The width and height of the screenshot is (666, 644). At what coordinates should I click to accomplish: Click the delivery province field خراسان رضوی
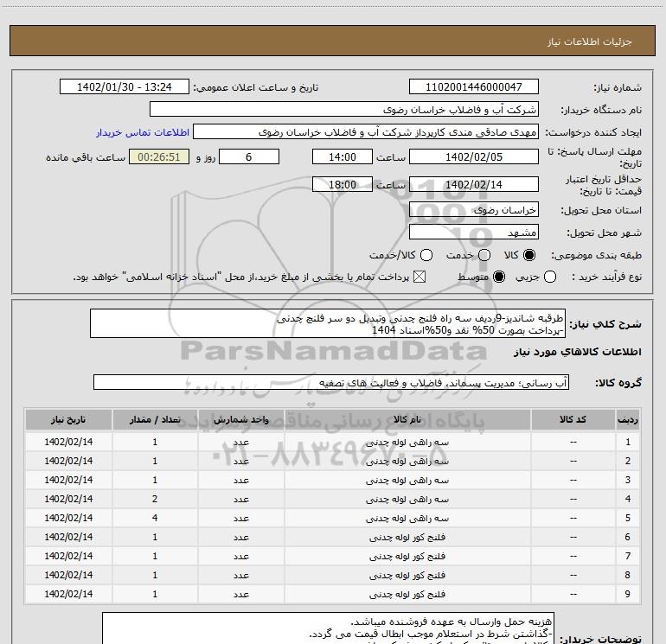[x=474, y=209]
